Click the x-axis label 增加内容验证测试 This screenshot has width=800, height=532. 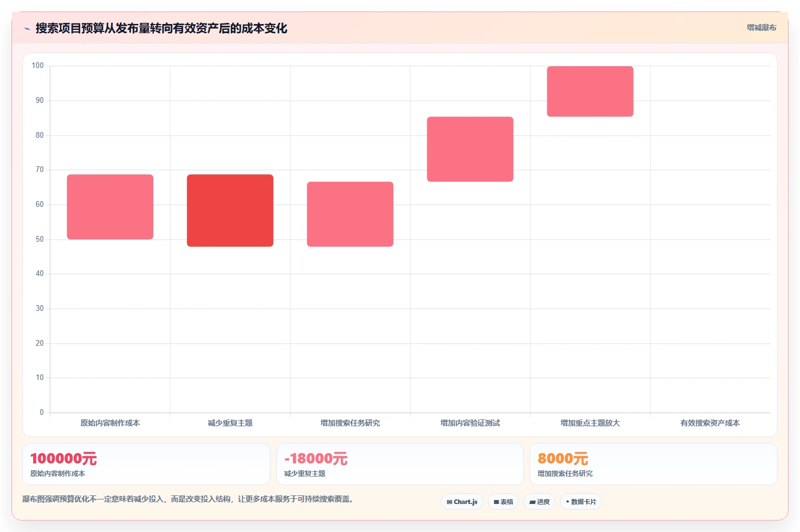[x=470, y=423]
